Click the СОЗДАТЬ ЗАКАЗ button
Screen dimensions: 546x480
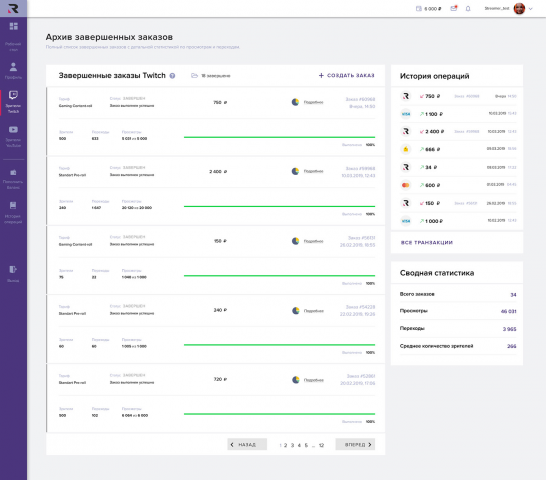346,75
